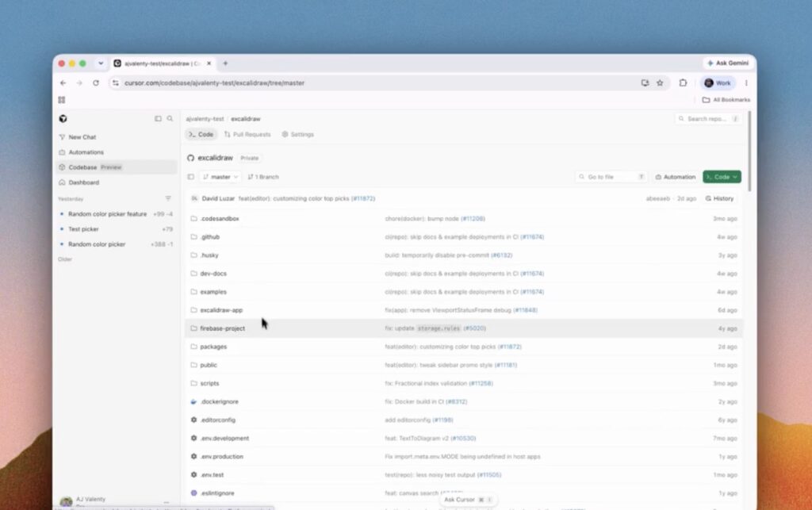This screenshot has height=510, width=812.
Task: Open AJ Valenty account options menu
Action: (x=167, y=502)
